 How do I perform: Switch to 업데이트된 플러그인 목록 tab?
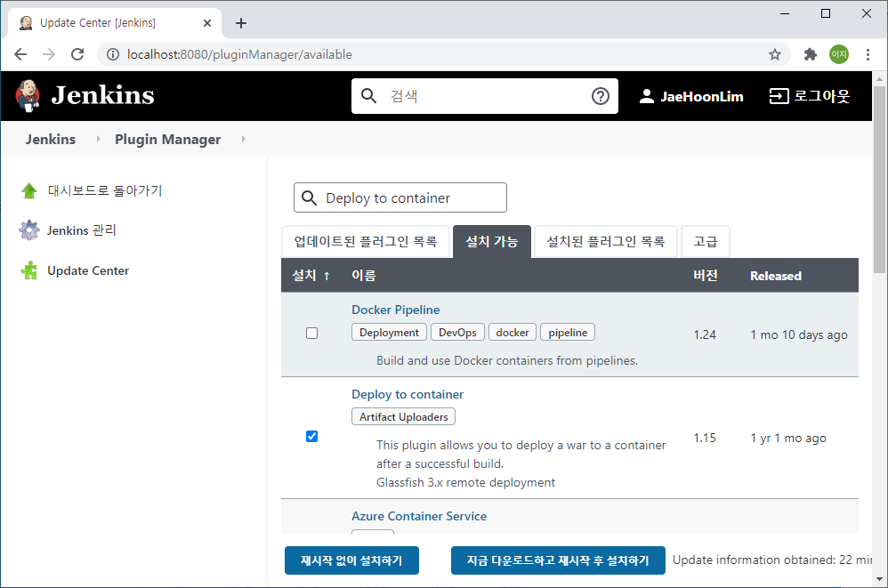pyautogui.click(x=366, y=242)
